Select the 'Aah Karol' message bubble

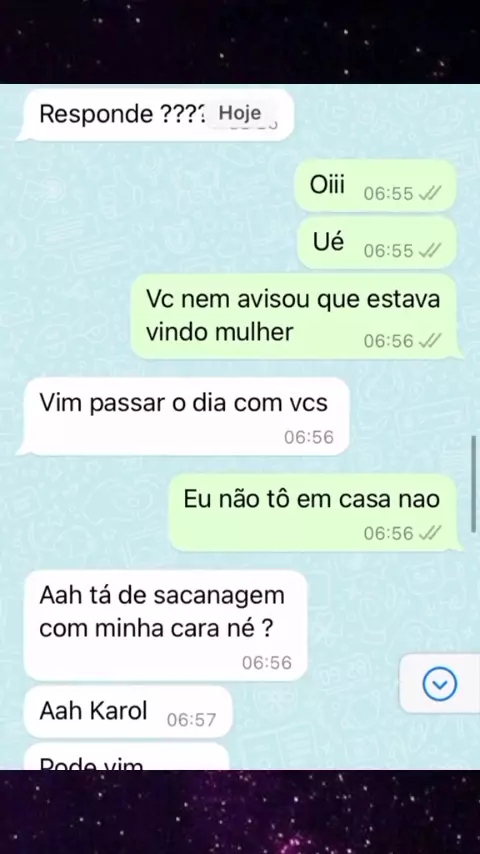(x=128, y=712)
